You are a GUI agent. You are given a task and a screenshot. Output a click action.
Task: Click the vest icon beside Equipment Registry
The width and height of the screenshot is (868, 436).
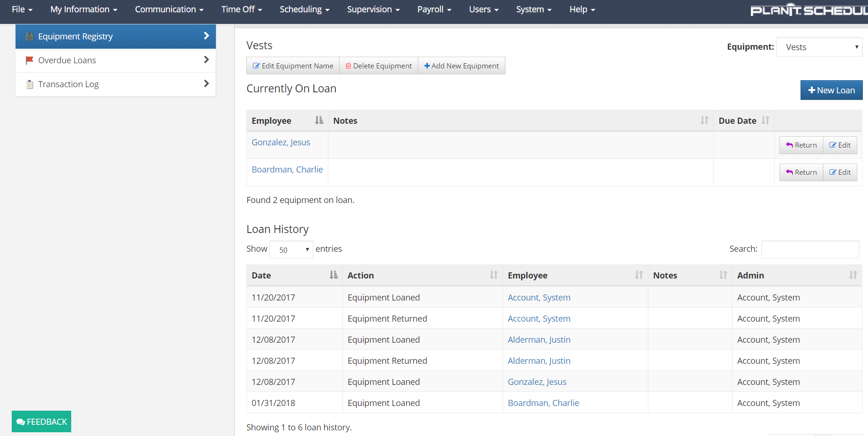coord(30,37)
